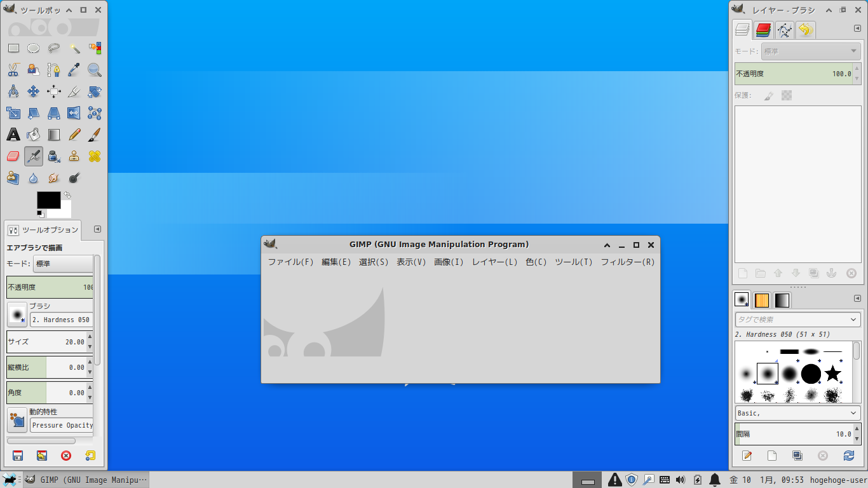Image resolution: width=868 pixels, height=488 pixels.
Task: Select the Measure compass tool
Action: tap(13, 91)
